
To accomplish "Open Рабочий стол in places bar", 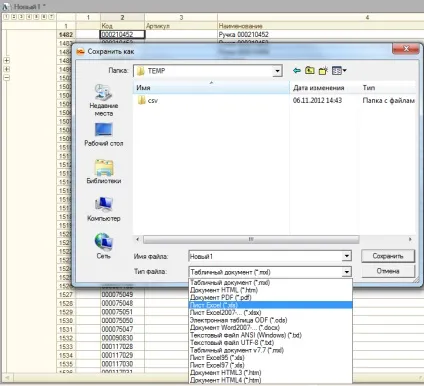I will pos(104,135).
